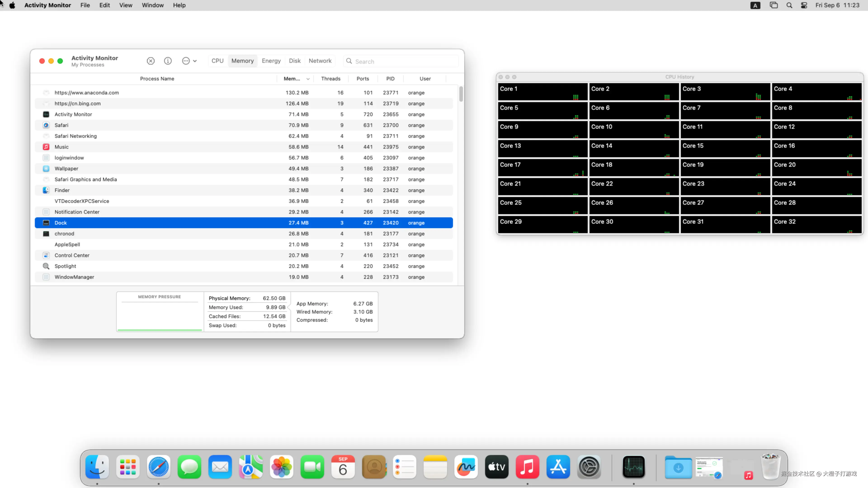The image size is (868, 488).
Task: Click the input source A icon in menu bar
Action: (x=755, y=5)
